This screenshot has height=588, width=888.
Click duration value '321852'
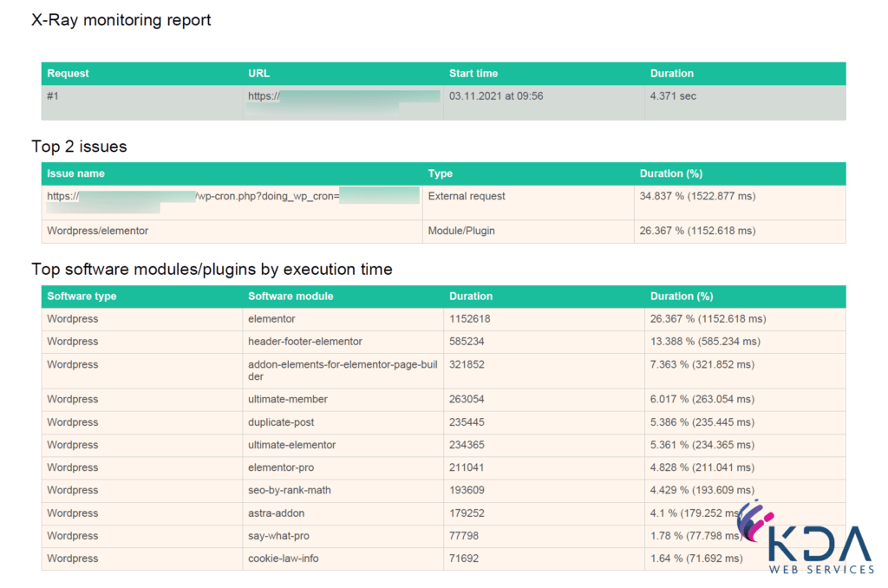click(467, 364)
